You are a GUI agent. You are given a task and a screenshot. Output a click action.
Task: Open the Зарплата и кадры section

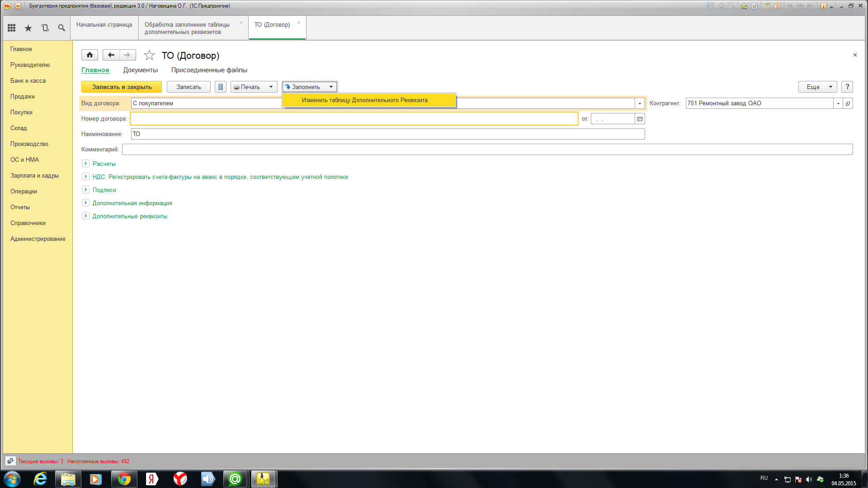(x=34, y=176)
